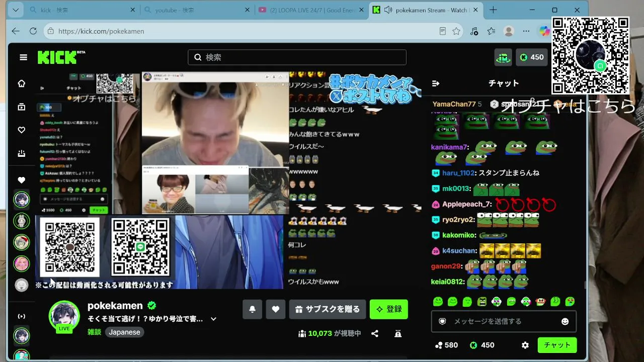The image size is (644, 362).
Task: Open the Browse icon in the sidebar
Action: coord(22,107)
